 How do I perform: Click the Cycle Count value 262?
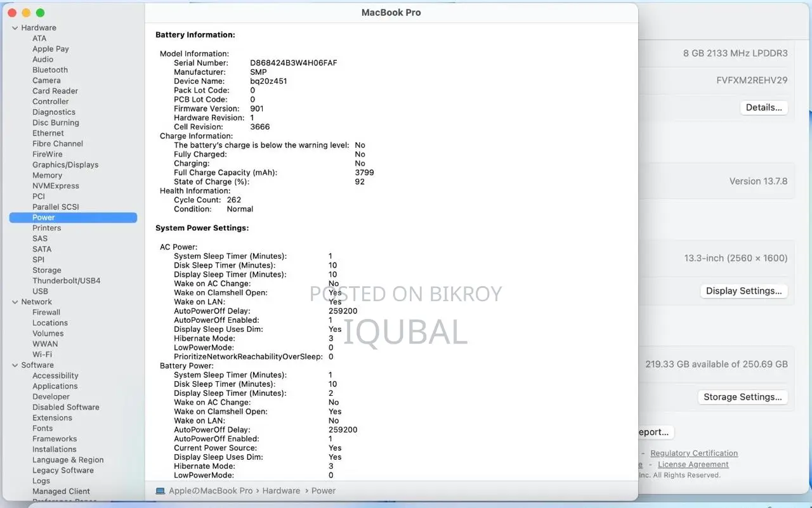234,200
